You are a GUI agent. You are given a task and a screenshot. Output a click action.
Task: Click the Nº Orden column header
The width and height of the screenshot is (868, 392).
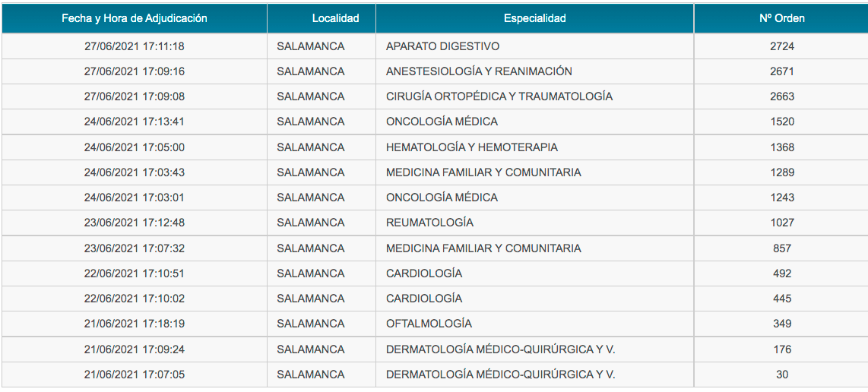(781, 18)
